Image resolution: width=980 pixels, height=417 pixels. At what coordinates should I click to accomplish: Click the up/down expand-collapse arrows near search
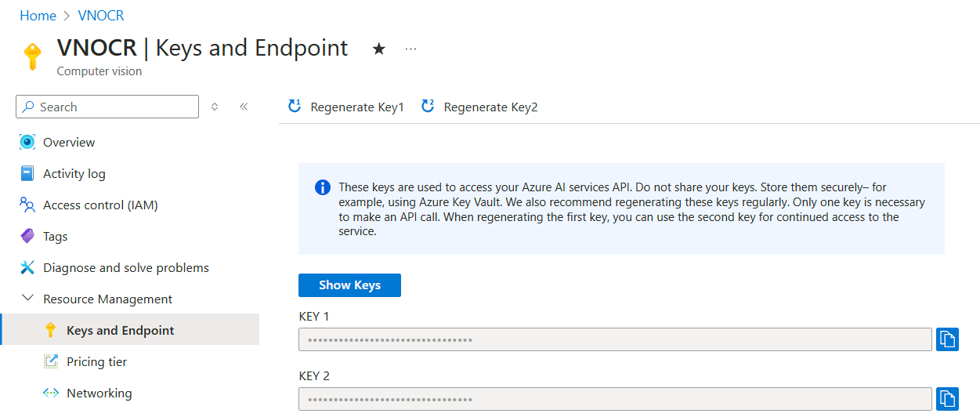[215, 107]
